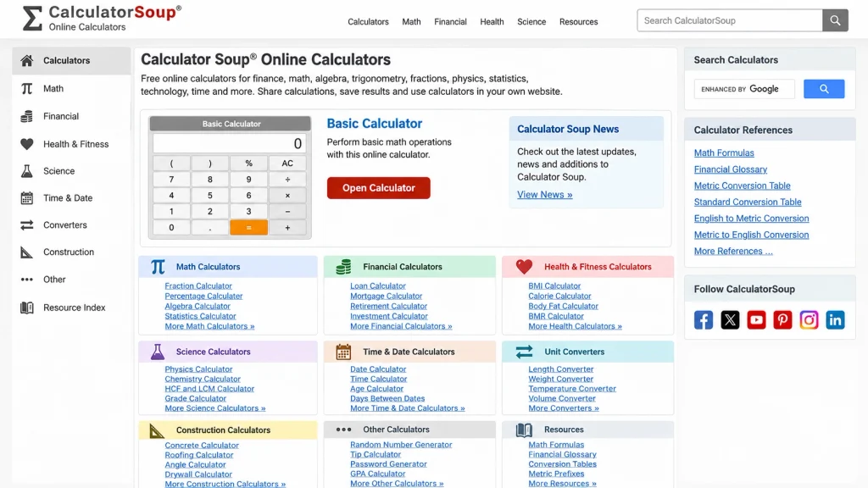Open the More References ... link
The image size is (868, 488).
point(733,251)
